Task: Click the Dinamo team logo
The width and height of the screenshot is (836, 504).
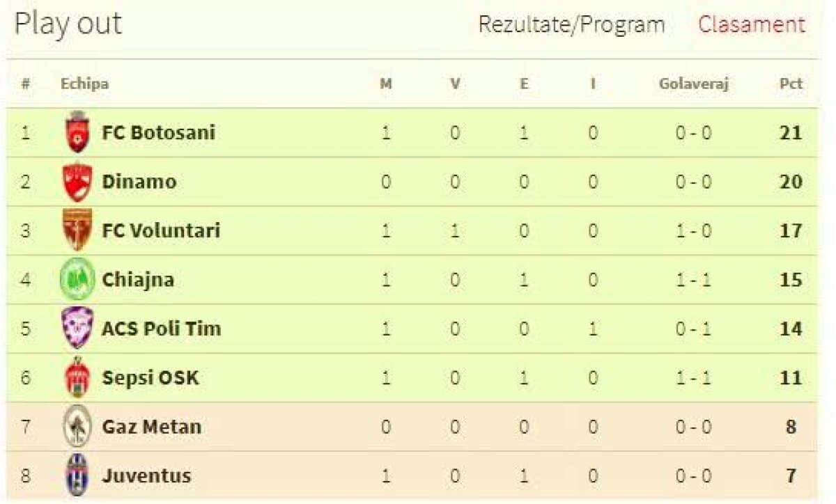Action: pos(77,182)
